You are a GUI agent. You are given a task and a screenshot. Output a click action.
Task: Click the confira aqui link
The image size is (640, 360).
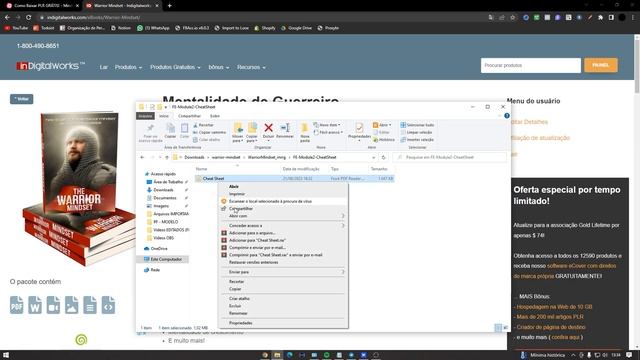(x=565, y=337)
